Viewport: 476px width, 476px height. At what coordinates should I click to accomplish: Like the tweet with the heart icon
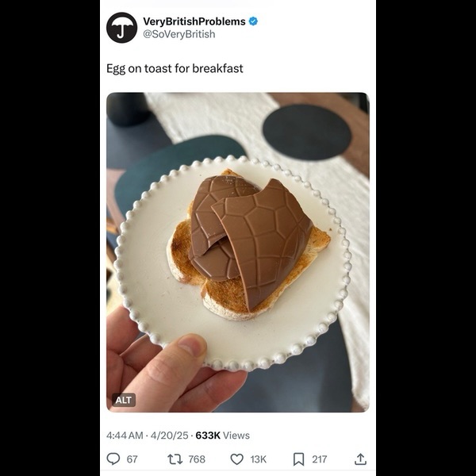(x=236, y=459)
